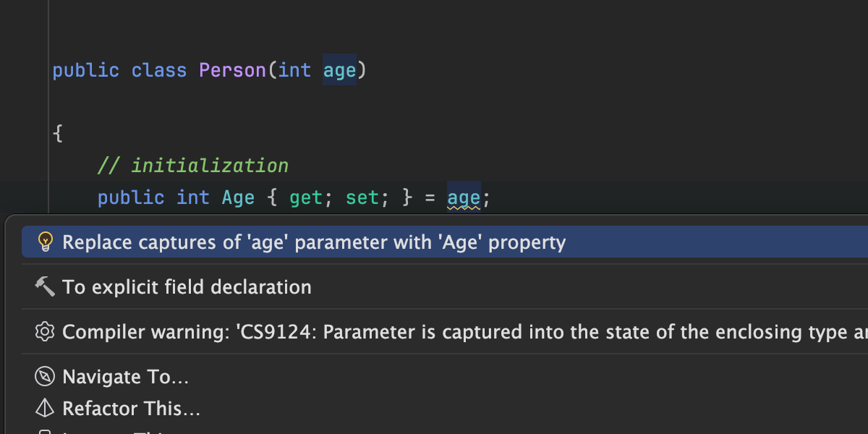Click the 'int' type in Person's parameter list
The height and width of the screenshot is (434, 868).
pos(294,70)
